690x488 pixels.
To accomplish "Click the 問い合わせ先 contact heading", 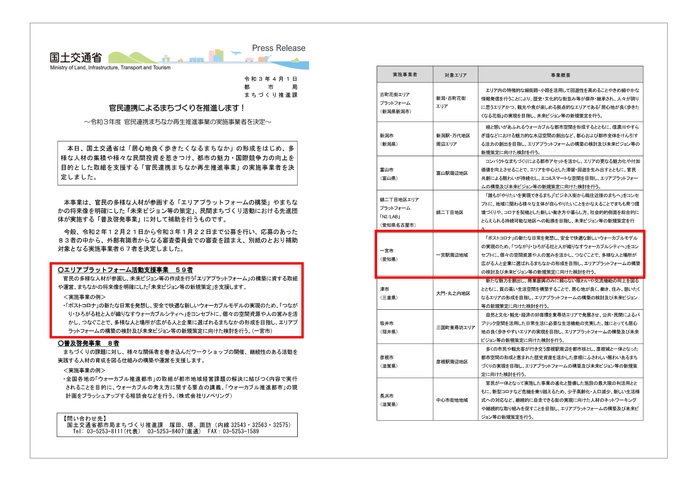I will [x=85, y=418].
